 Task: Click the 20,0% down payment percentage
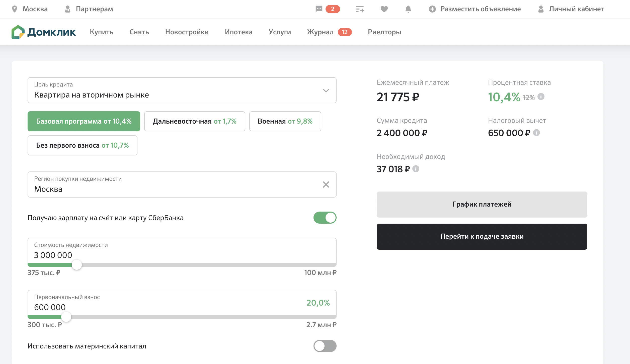(318, 303)
